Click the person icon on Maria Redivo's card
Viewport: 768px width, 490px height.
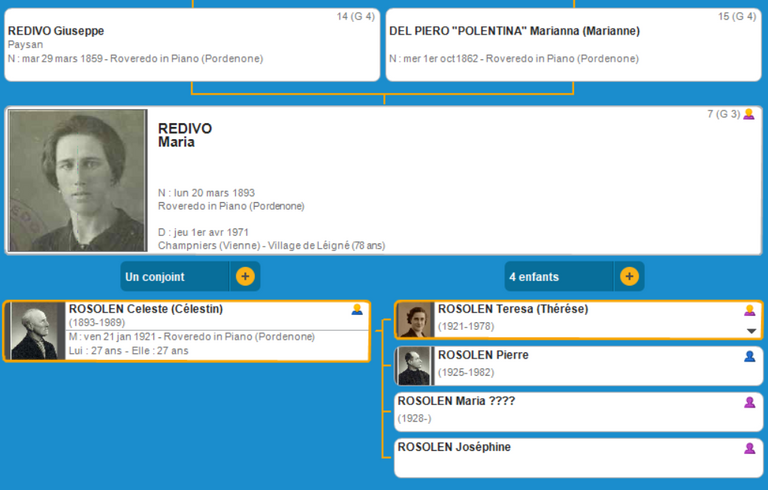tap(749, 114)
